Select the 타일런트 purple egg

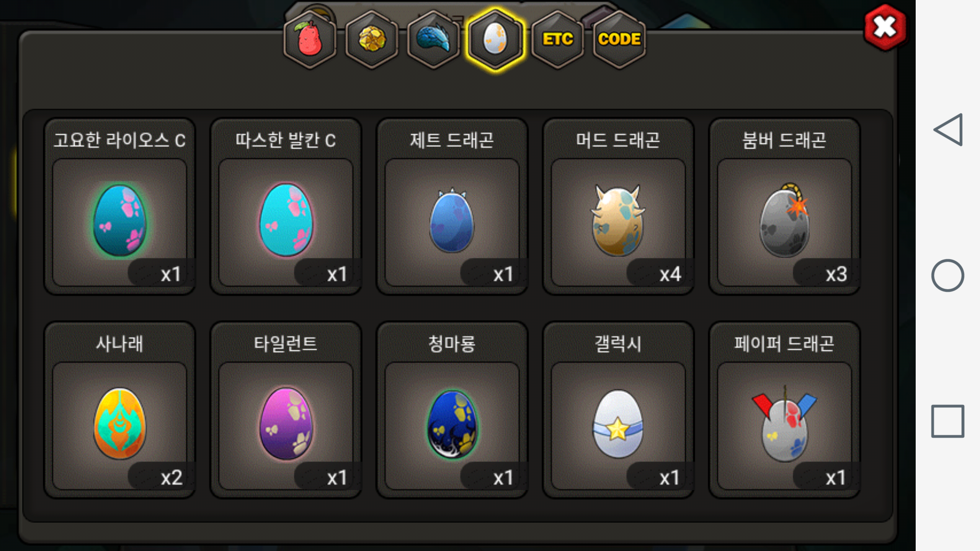[286, 410]
